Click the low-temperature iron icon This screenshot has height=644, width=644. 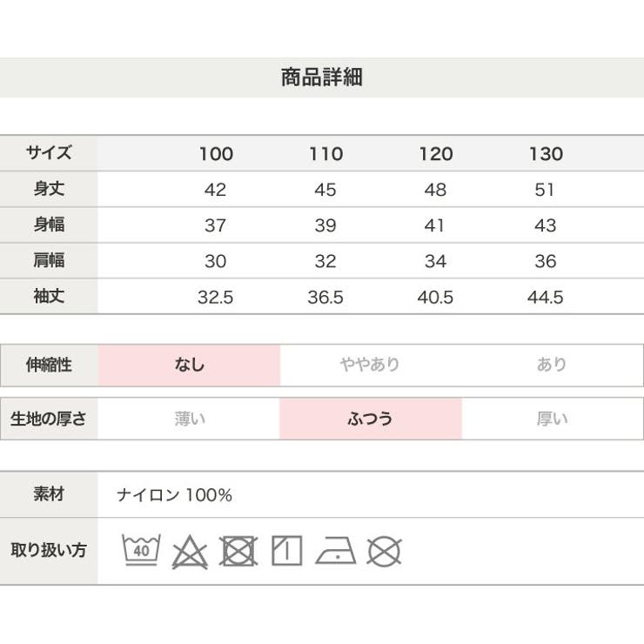click(336, 550)
